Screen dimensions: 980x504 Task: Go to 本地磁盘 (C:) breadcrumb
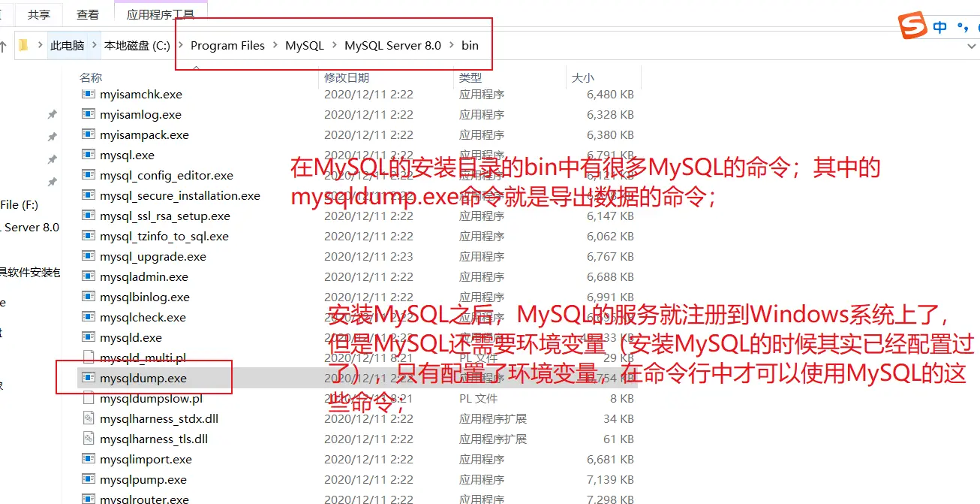137,45
